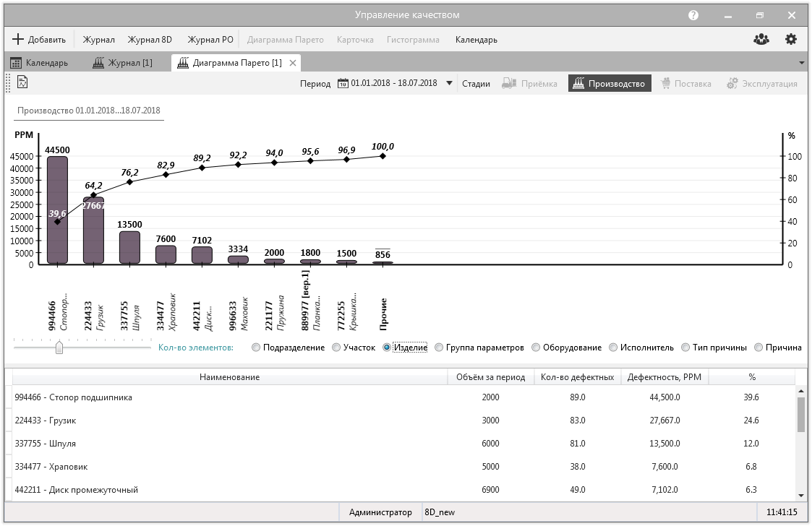The width and height of the screenshot is (812, 526).
Task: Click the chart document icon below tabs
Action: pyautogui.click(x=22, y=82)
